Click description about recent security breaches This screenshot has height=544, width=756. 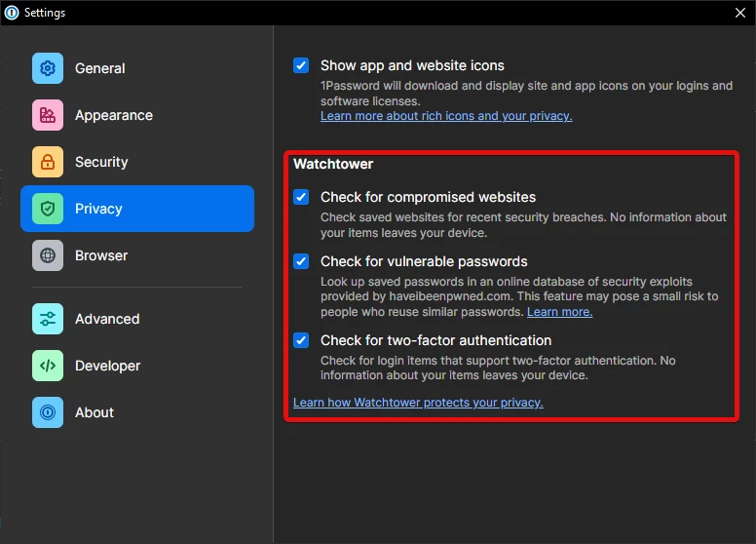(523, 225)
